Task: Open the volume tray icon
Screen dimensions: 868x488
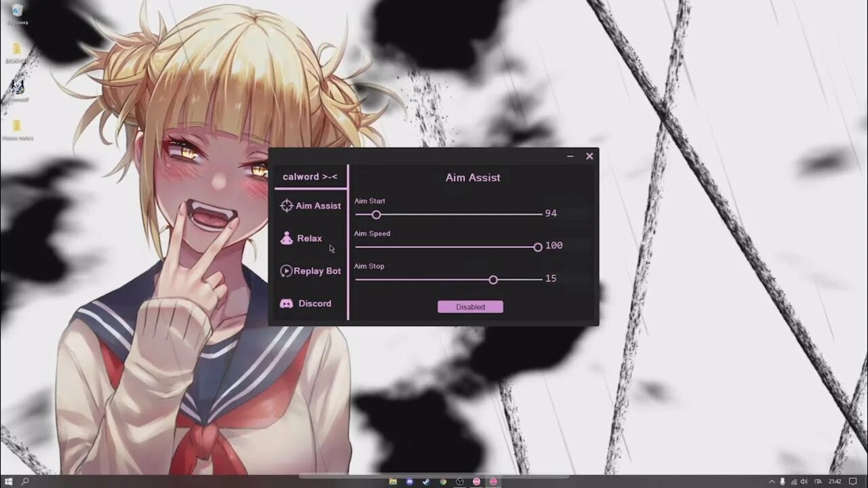Action: point(804,481)
